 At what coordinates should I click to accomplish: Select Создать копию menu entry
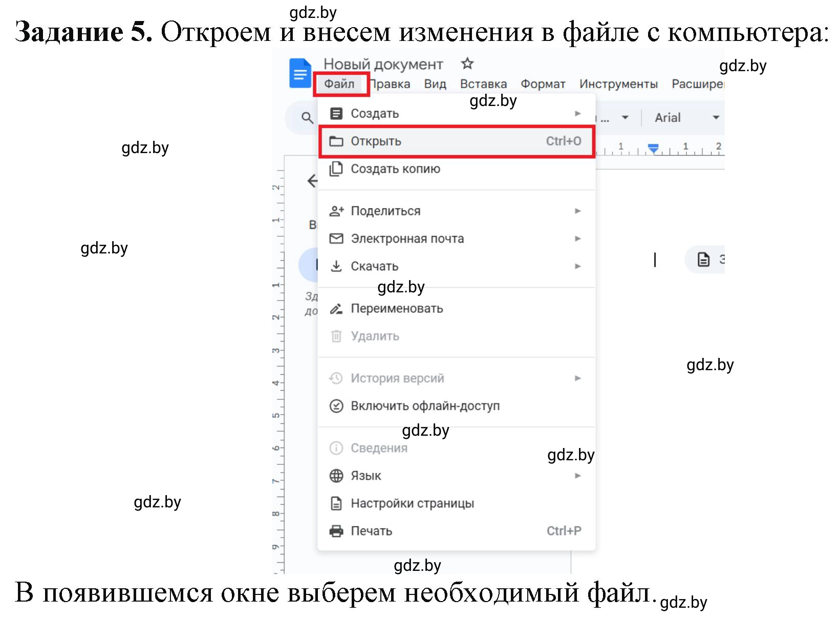pos(457,168)
